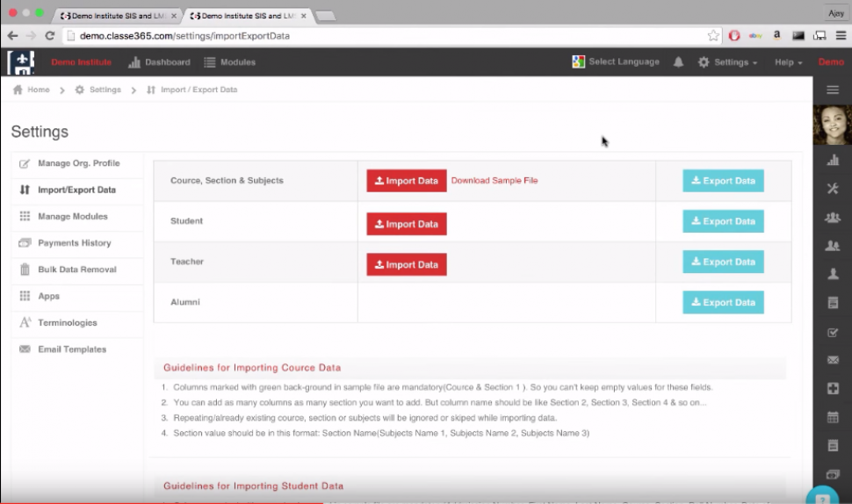Open the list icon below the calendar icon
Image resolution: width=852 pixels, height=504 pixels.
(833, 446)
